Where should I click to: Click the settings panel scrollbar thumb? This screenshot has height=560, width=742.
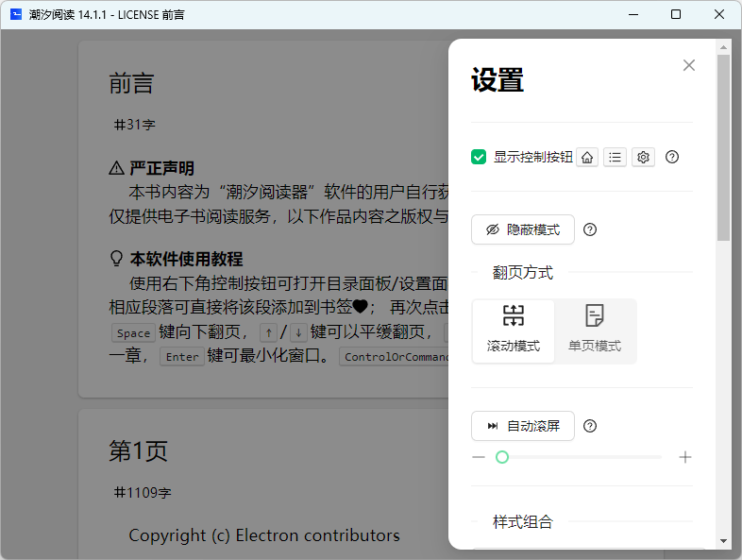click(723, 147)
